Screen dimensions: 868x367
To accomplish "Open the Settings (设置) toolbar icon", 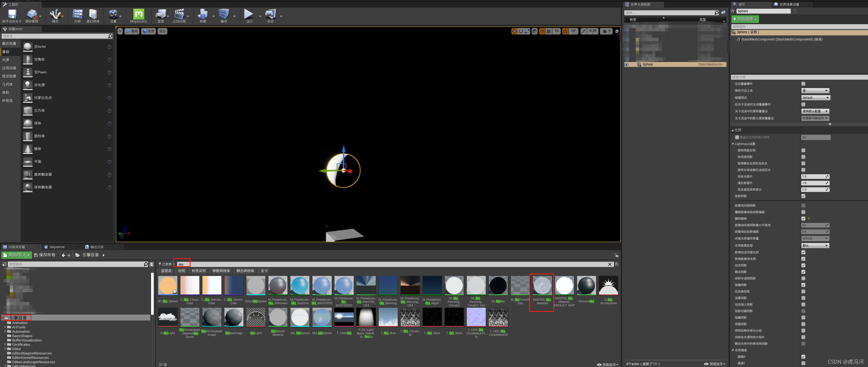I will click(113, 14).
